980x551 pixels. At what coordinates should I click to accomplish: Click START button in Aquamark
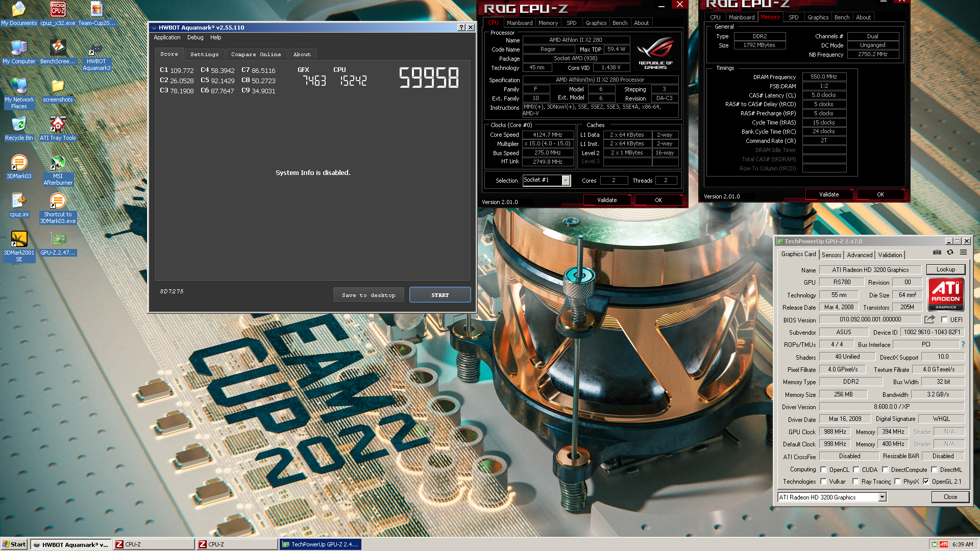point(440,295)
